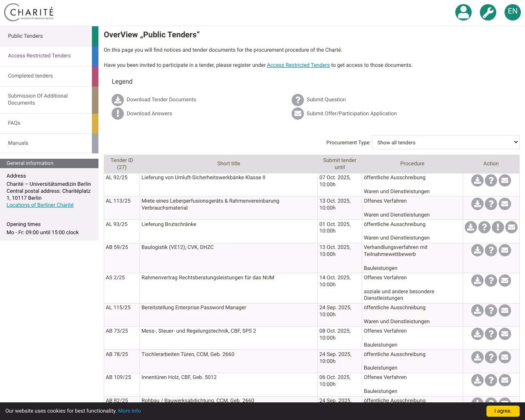Switch language with the EN button
This screenshot has width=525, height=420.
(x=513, y=12)
